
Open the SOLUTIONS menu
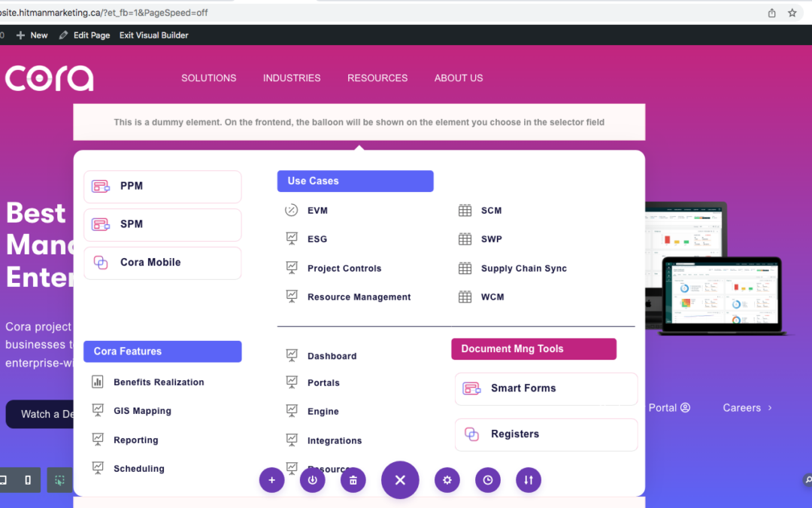click(209, 78)
